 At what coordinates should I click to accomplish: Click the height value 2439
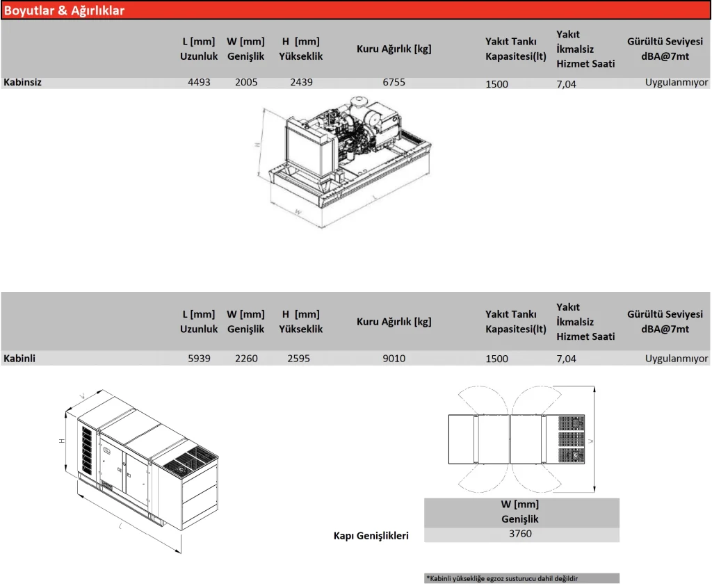301,82
